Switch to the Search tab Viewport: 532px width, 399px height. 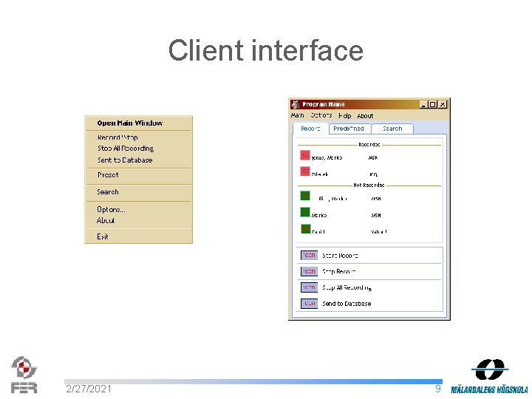(x=392, y=129)
